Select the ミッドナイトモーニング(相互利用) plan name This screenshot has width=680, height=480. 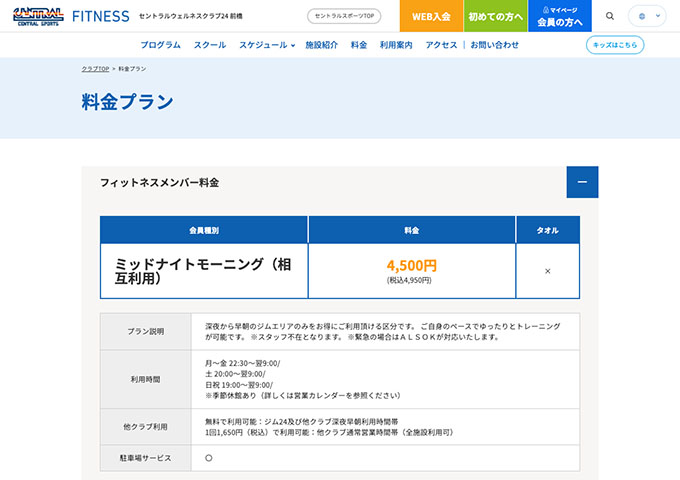coord(203,271)
